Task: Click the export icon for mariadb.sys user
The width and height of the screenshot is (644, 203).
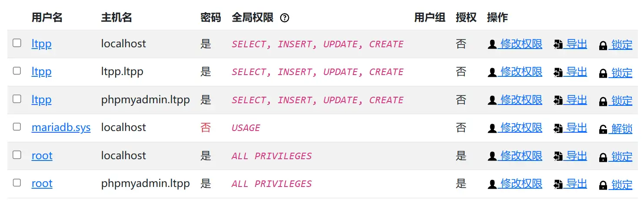Action: point(558,129)
